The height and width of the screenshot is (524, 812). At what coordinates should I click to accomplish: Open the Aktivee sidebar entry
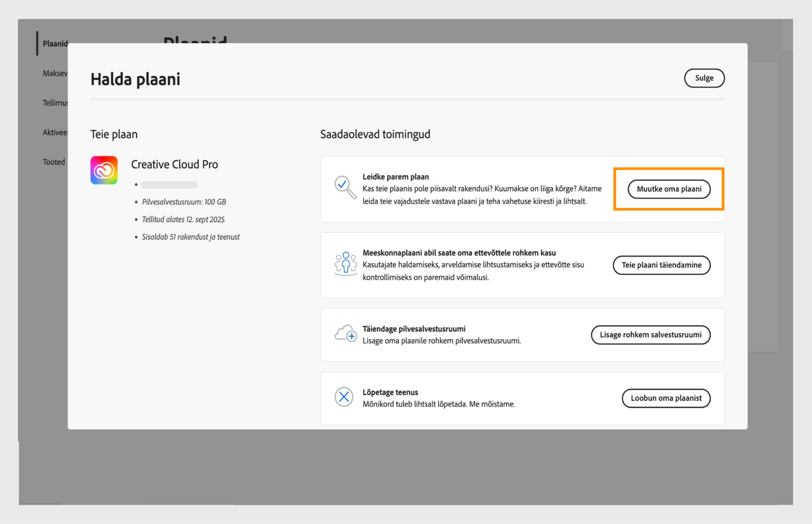(x=55, y=133)
